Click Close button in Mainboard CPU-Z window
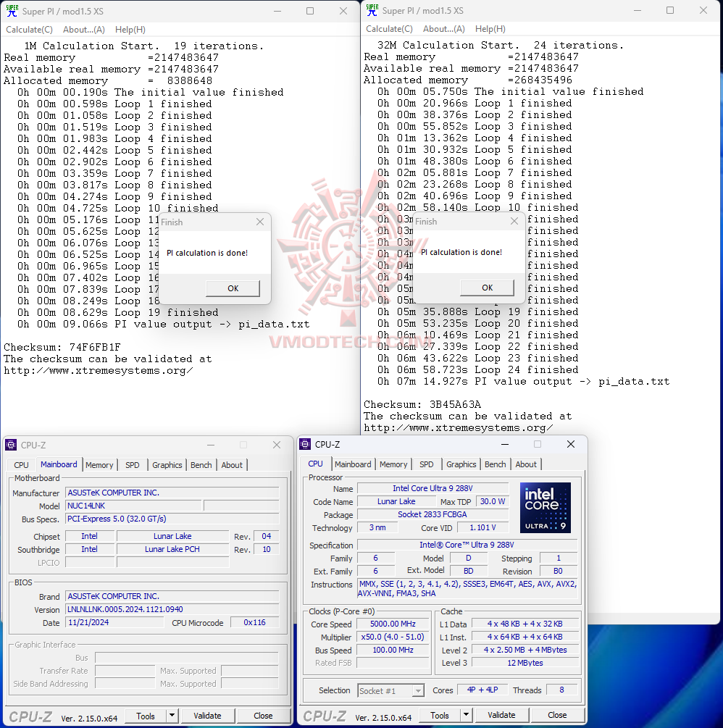723x728 pixels. click(263, 716)
